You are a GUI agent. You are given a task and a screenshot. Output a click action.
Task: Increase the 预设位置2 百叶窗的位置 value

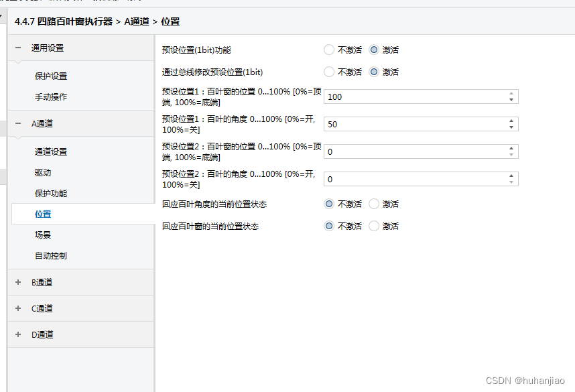(x=511, y=148)
